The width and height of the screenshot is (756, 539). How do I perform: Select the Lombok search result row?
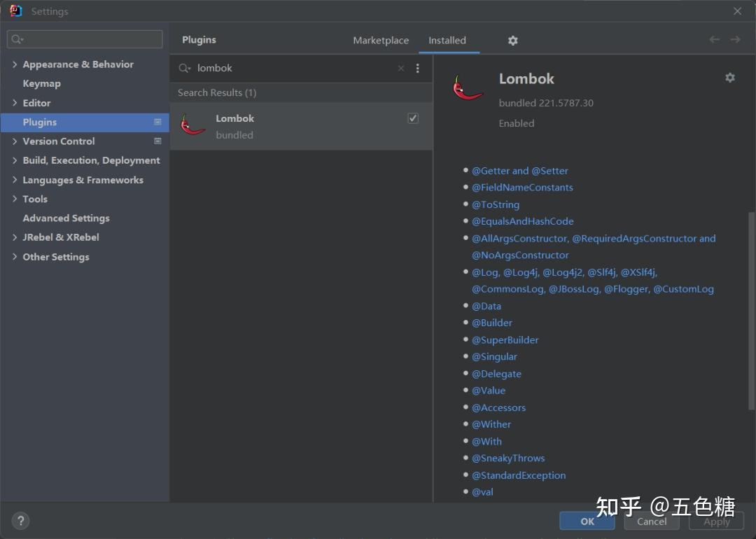(301, 126)
